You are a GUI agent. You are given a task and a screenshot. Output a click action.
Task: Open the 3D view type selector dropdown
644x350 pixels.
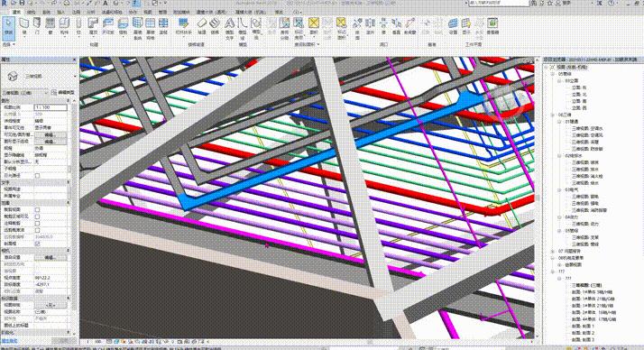point(25,93)
